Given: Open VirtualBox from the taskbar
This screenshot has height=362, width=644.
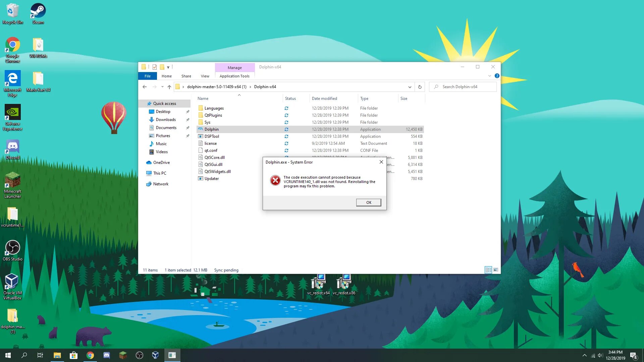Looking at the screenshot, I should 155,355.
